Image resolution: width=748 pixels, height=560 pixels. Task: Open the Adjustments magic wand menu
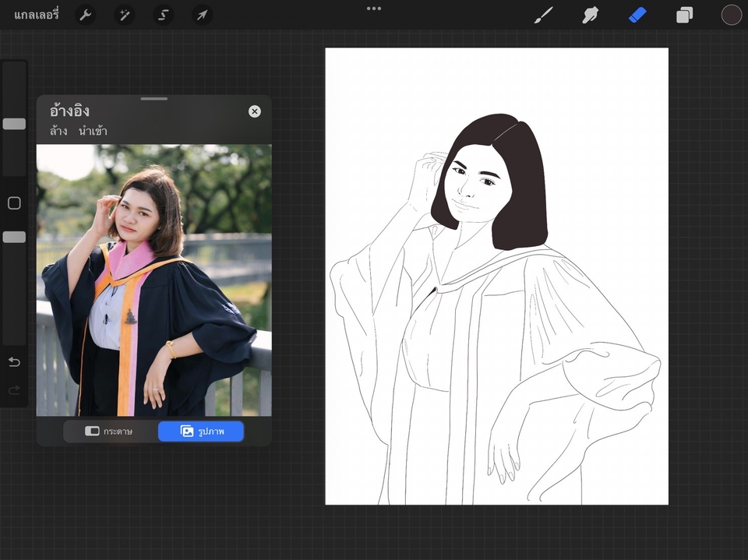click(124, 15)
